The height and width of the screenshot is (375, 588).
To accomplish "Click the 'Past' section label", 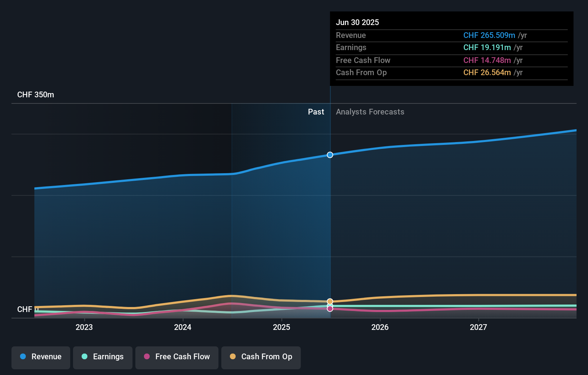I will [316, 112].
